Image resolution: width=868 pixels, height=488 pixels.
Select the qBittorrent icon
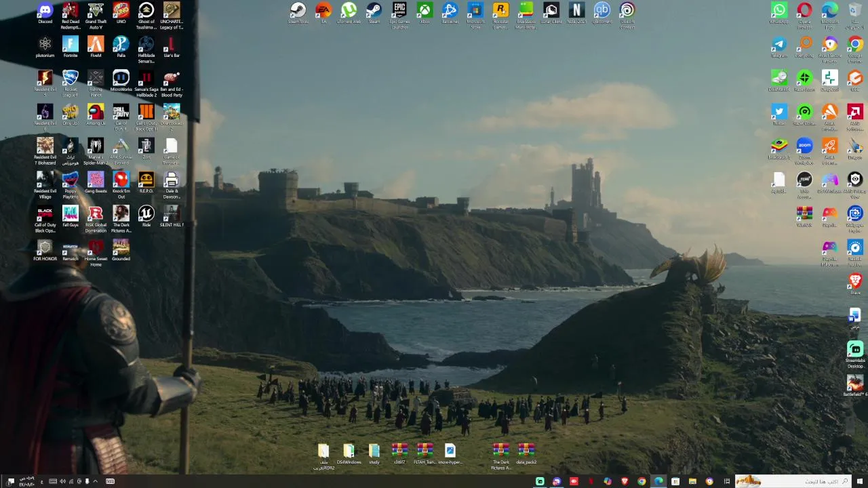pyautogui.click(x=601, y=14)
